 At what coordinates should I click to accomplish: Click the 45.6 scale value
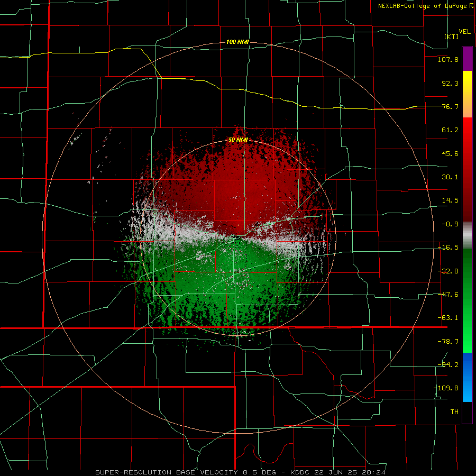450,153
